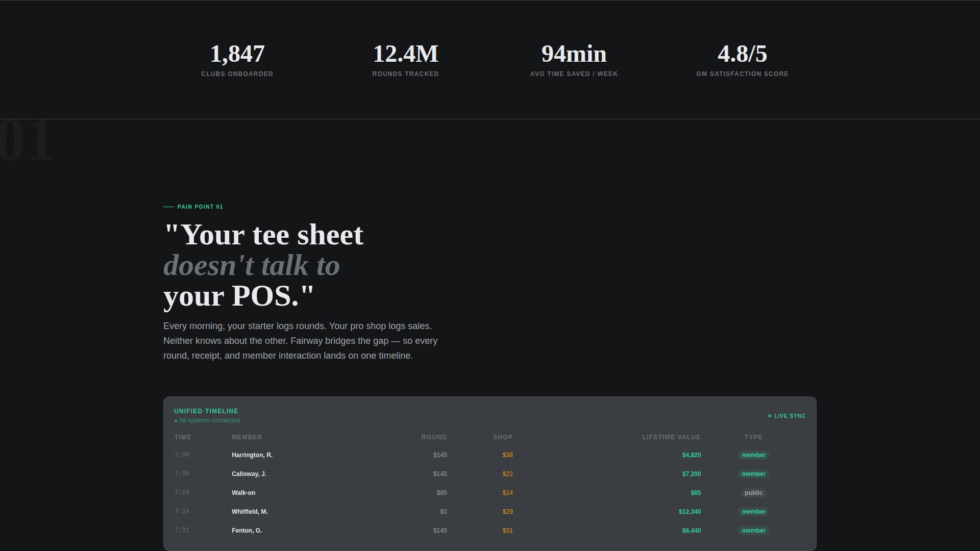Click the member badge in Harrington row
Image resolution: width=980 pixels, height=551 pixels.
tap(753, 455)
